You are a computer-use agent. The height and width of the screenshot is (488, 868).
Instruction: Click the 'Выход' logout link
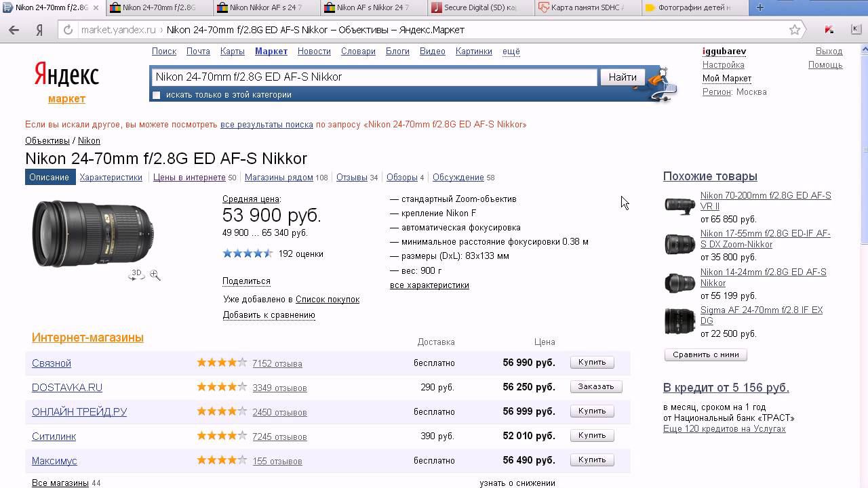pos(829,52)
